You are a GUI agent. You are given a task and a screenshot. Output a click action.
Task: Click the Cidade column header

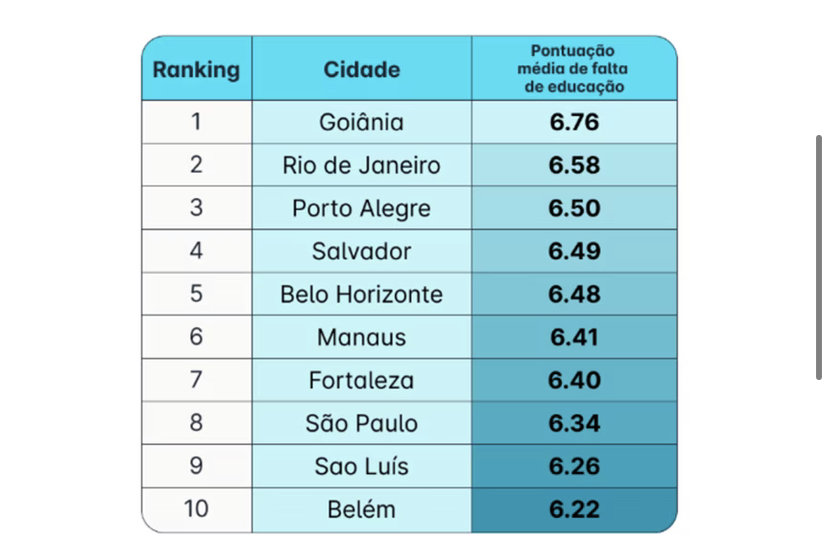361,70
